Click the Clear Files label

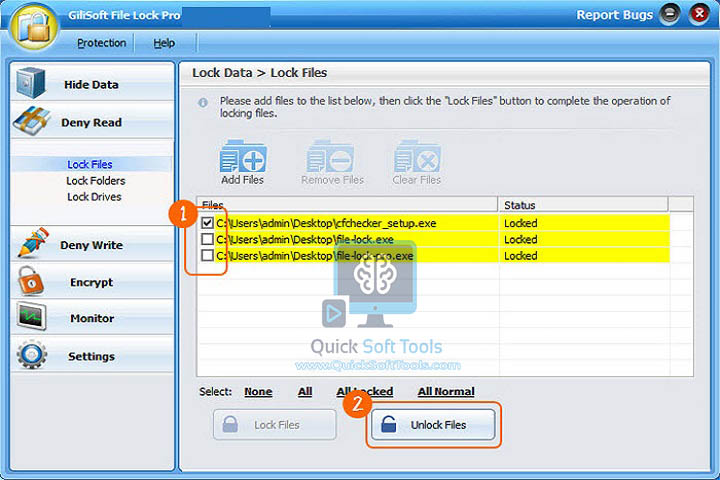click(x=416, y=180)
